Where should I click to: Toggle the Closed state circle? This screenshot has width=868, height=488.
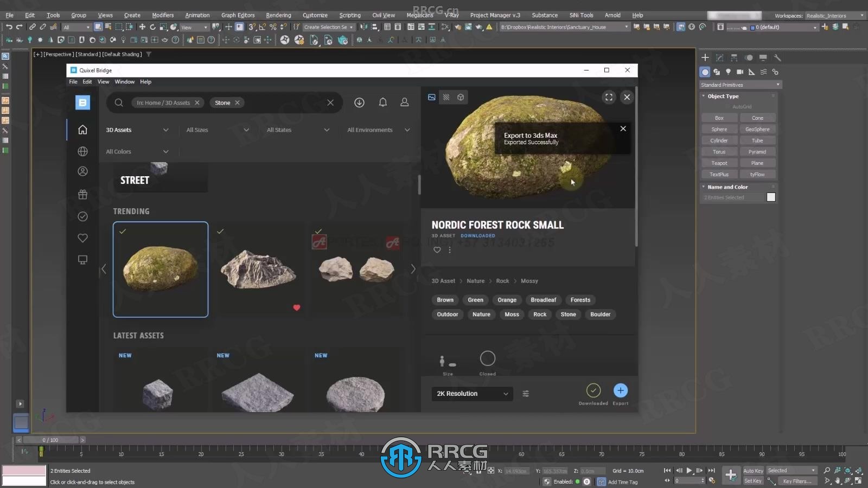(488, 358)
